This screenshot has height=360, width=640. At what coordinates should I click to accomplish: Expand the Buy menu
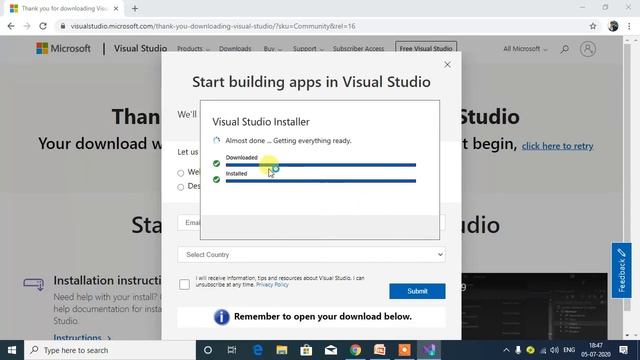click(273, 49)
